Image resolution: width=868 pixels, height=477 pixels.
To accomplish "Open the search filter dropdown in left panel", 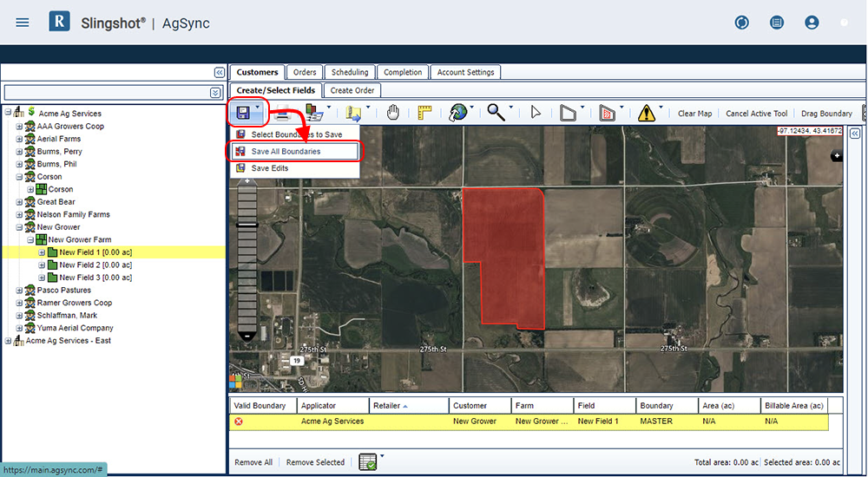I will click(215, 93).
